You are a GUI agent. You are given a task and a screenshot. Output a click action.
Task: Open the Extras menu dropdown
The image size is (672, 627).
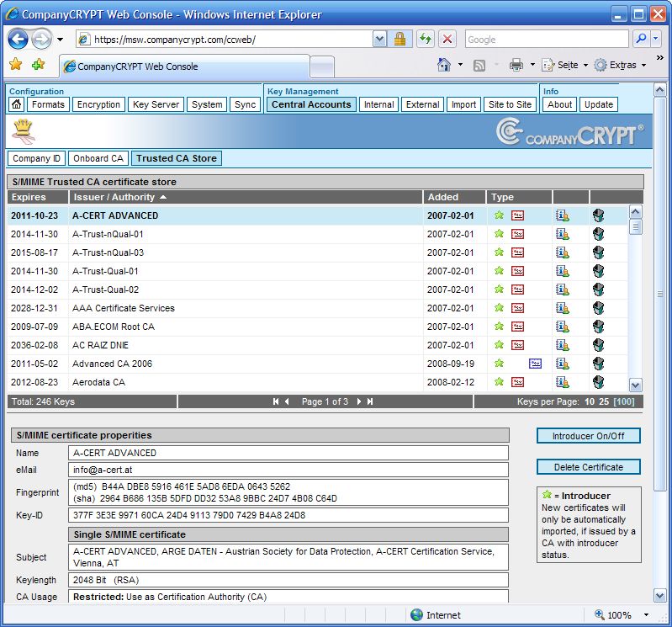643,65
